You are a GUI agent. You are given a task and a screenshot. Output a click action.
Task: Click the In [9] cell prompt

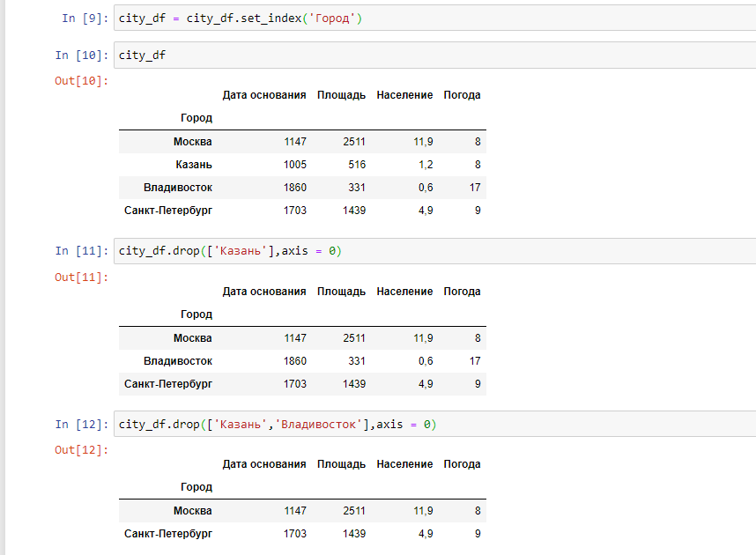84,16
